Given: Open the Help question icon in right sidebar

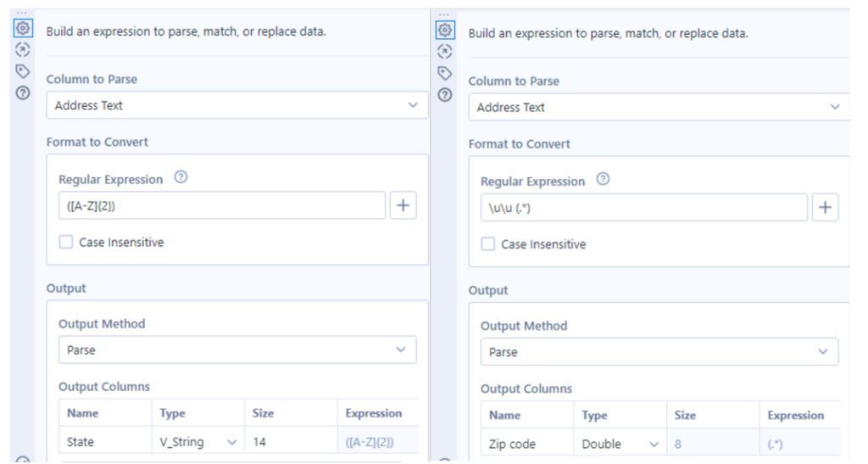Looking at the screenshot, I should click(x=444, y=93).
